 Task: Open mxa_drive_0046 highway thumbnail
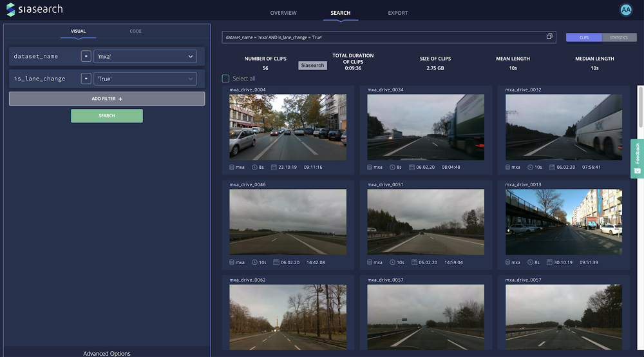point(287,222)
